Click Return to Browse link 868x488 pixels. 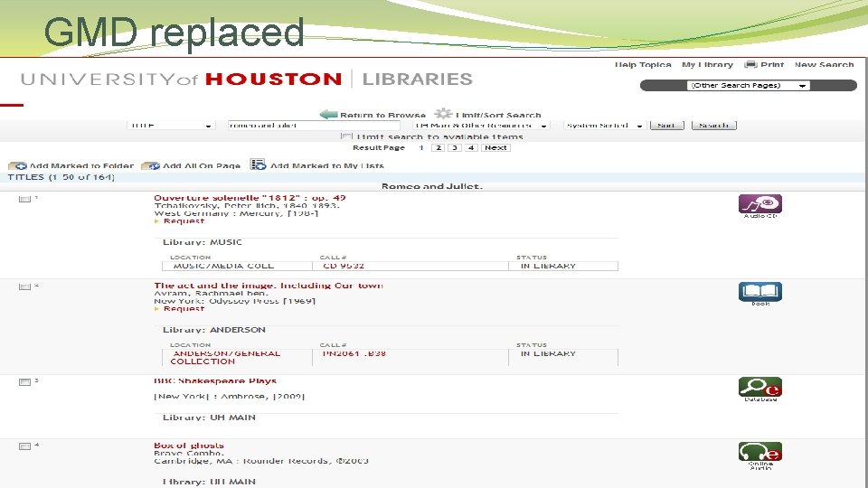(x=382, y=115)
